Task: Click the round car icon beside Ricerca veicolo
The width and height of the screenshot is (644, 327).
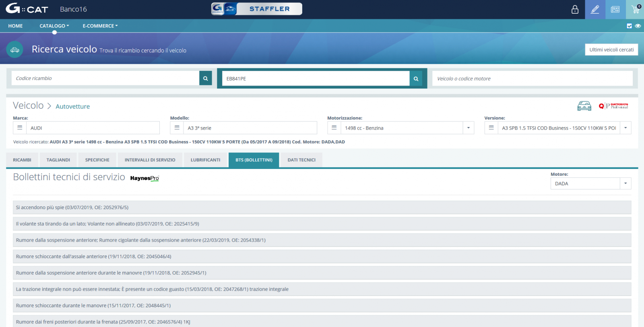Action: point(15,50)
